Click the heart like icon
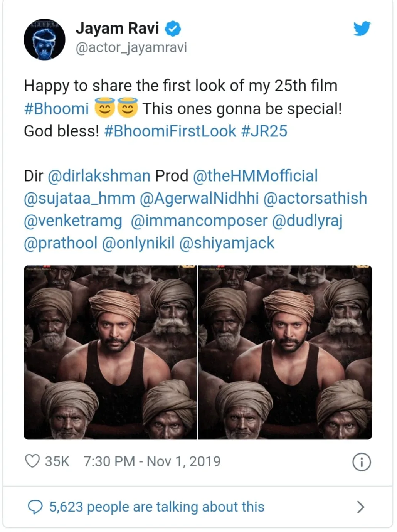The width and height of the screenshot is (397, 532). (32, 461)
